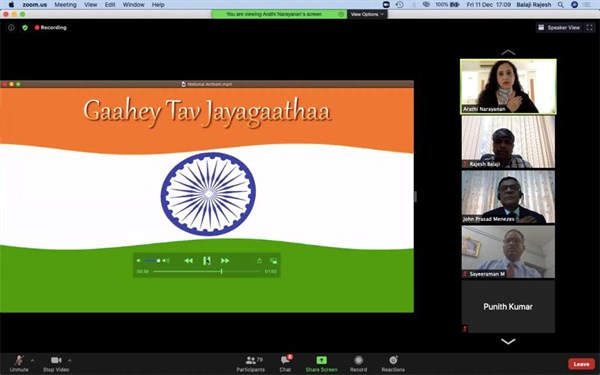The height and width of the screenshot is (375, 600).
Task: Select John Prasad Menezes video thumbnail
Action: coord(508,197)
